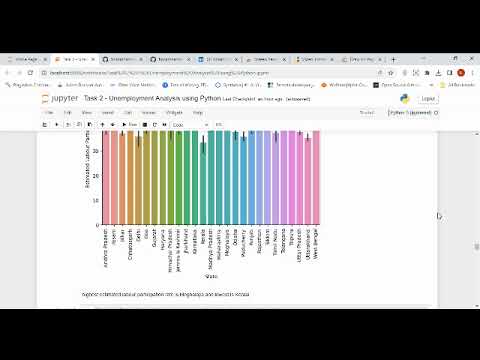
Task: Show more bookmarks with the chevron
Action: [431, 85]
